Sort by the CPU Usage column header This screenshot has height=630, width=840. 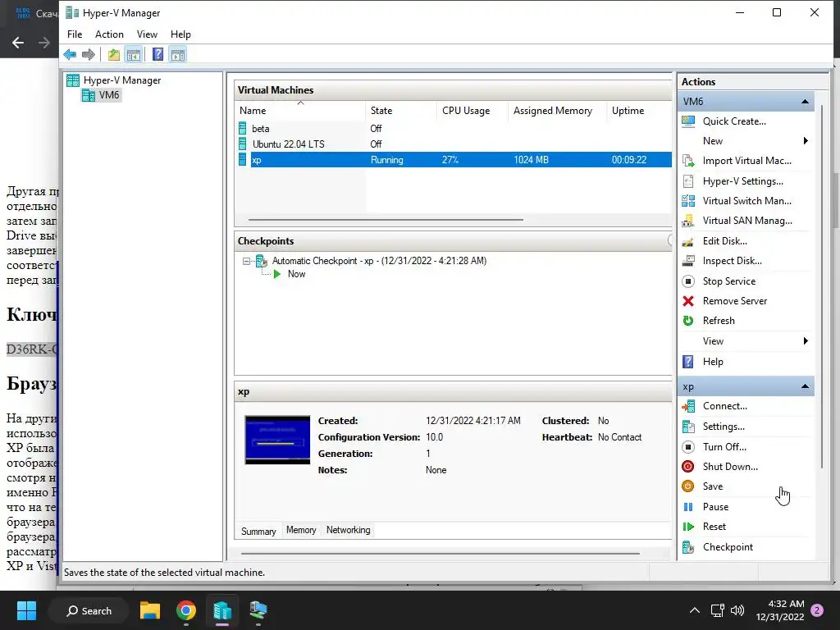(472, 111)
